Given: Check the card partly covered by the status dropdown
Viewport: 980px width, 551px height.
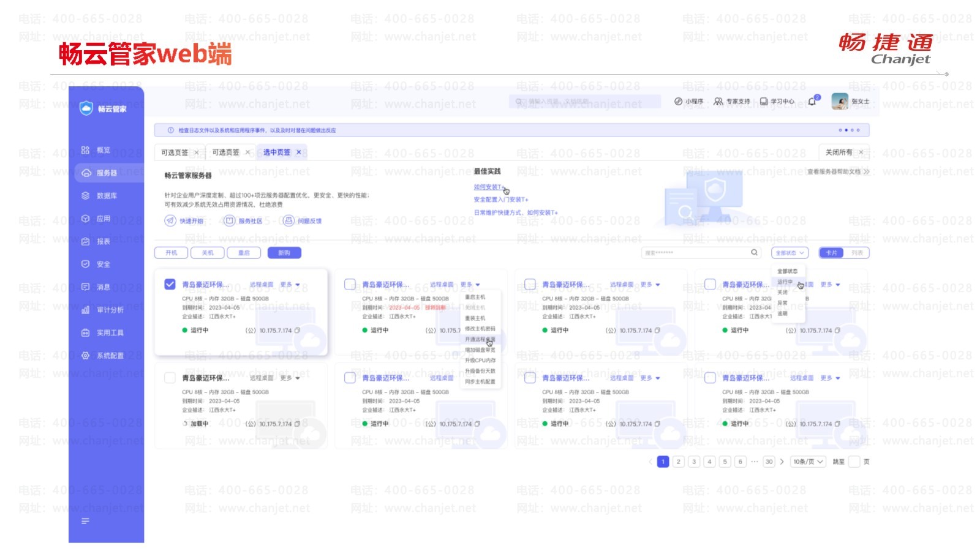Looking at the screenshot, I should (710, 284).
